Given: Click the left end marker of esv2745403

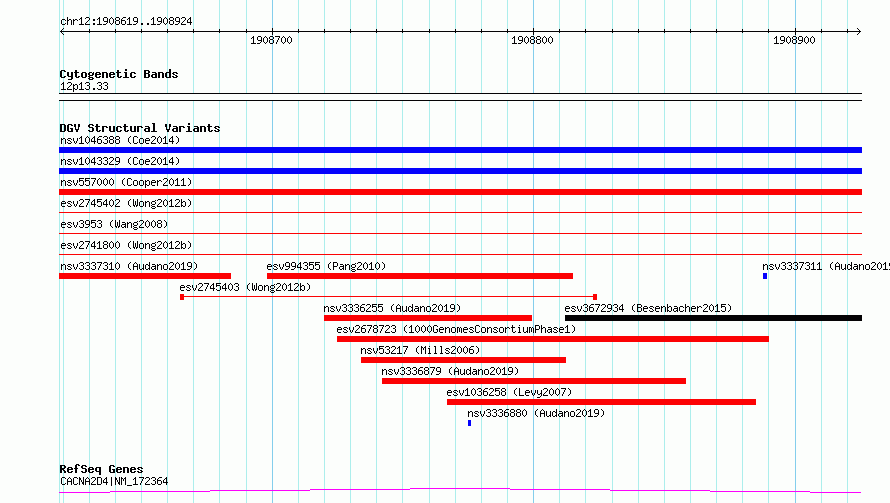Looking at the screenshot, I should 182,297.
